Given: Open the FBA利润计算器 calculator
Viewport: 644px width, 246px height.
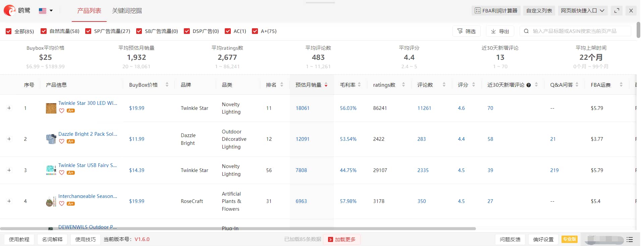Looking at the screenshot, I should point(496,10).
